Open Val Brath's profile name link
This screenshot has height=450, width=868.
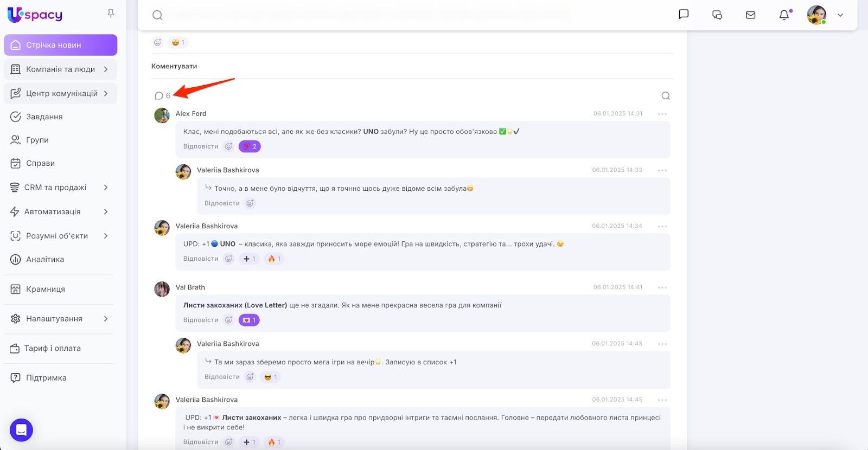(x=190, y=287)
